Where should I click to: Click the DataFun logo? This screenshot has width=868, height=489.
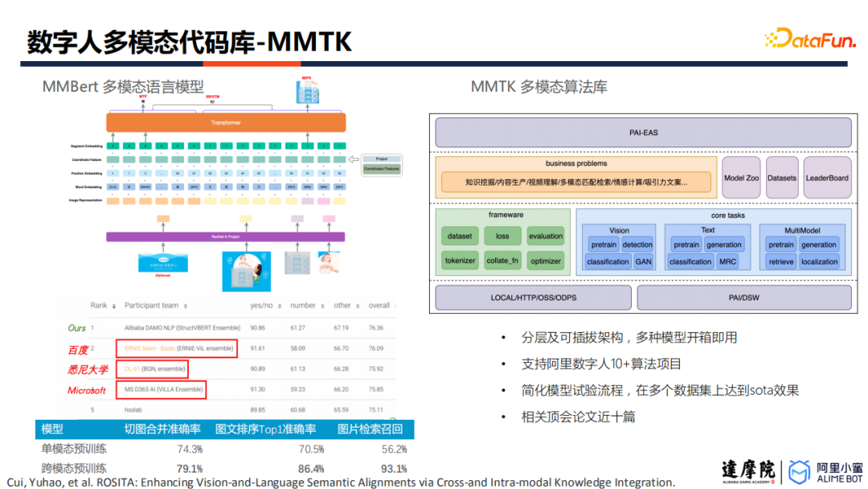[x=810, y=38]
